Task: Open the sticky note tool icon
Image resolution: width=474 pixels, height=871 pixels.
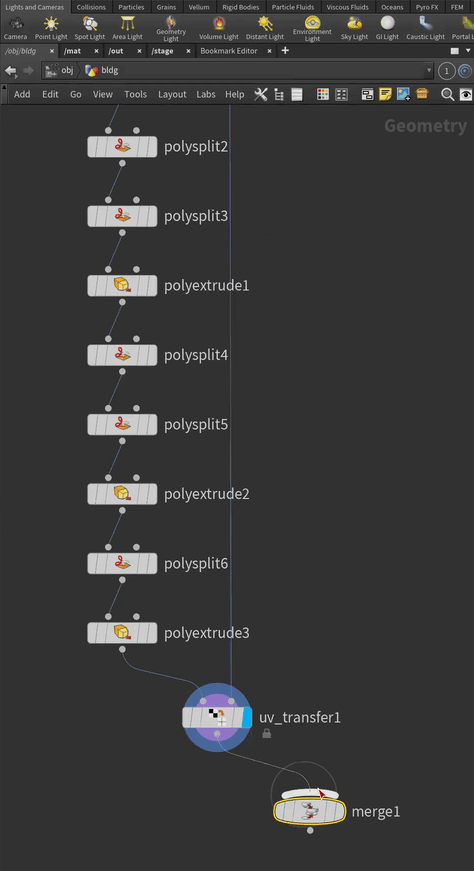Action: 385,94
